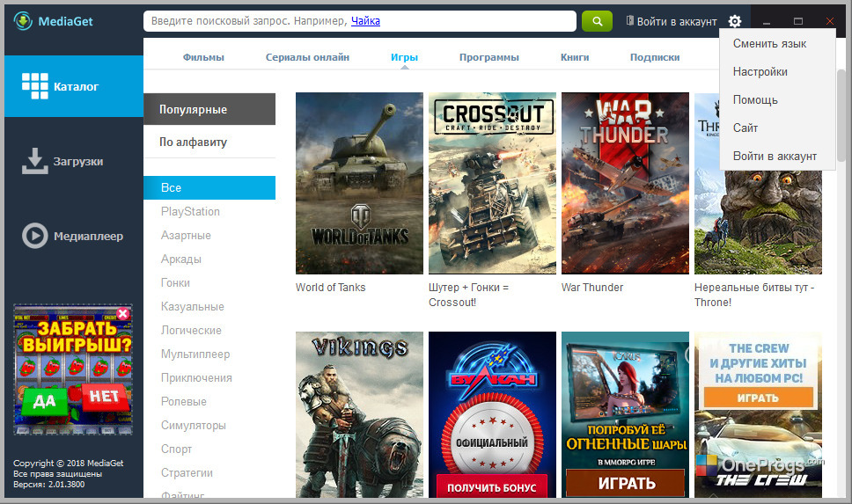Viewport: 852px width, 504px height.
Task: Open the World of Tanks cover
Action: coord(359,183)
